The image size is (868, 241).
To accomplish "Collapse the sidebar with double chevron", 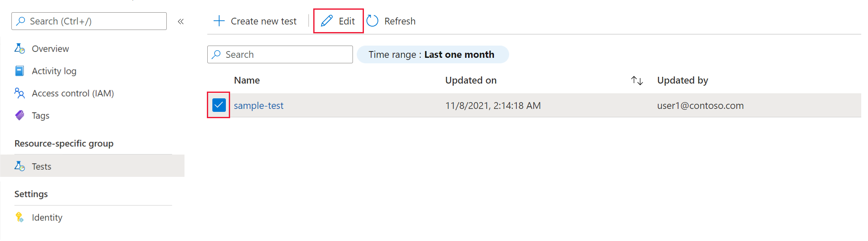I will pyautogui.click(x=181, y=22).
